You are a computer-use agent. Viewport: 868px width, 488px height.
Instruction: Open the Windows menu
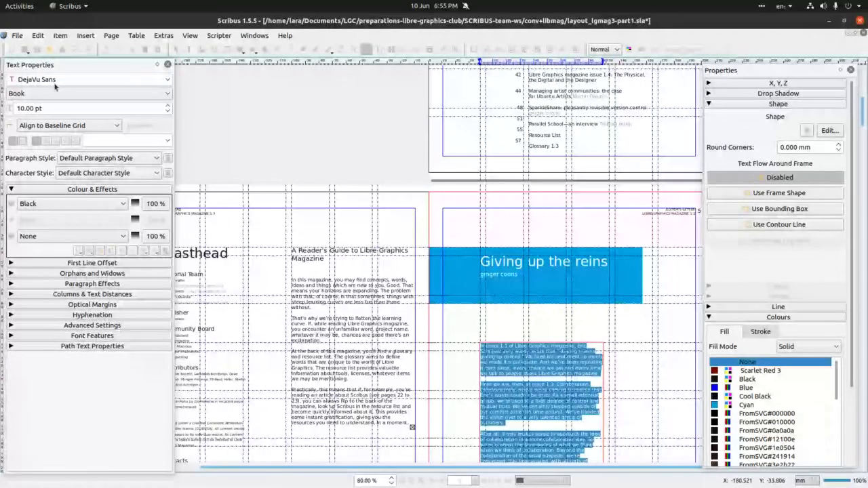[x=254, y=35]
